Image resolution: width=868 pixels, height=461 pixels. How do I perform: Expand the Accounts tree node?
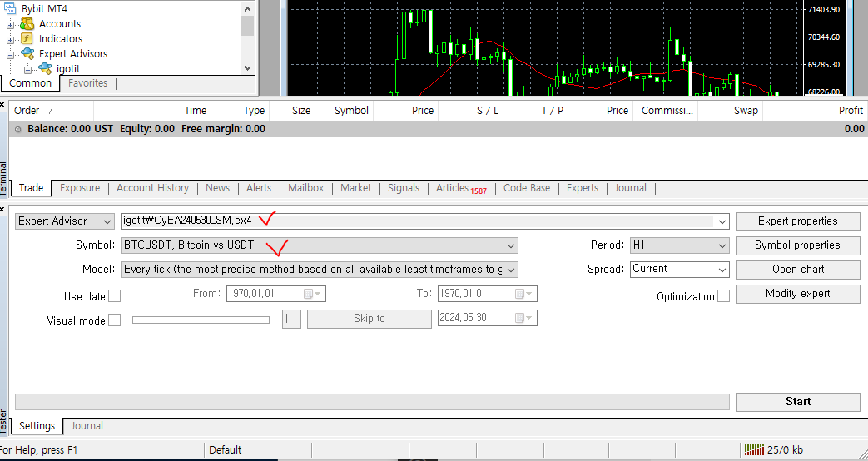click(10, 25)
